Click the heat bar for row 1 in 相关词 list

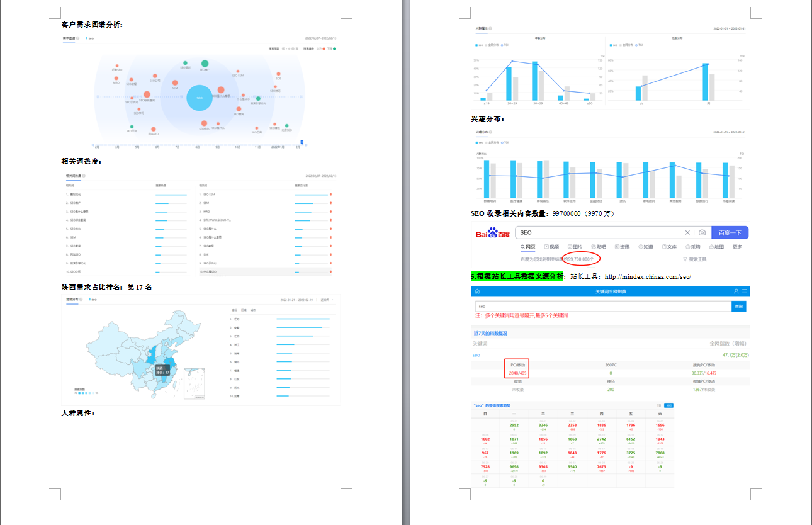(171, 195)
